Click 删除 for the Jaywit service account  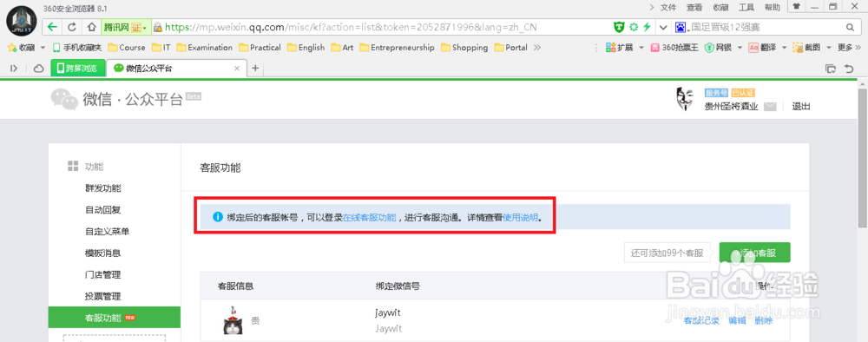(763, 320)
